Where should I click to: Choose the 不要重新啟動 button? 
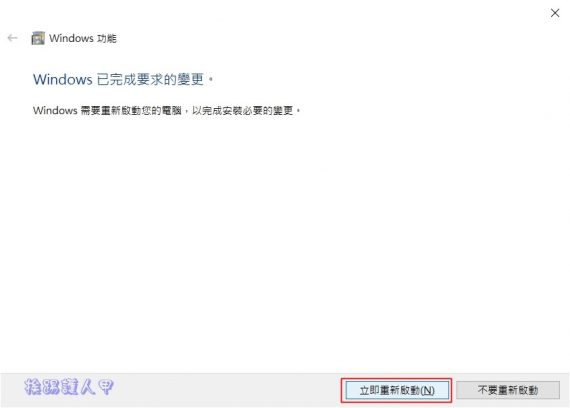508,390
